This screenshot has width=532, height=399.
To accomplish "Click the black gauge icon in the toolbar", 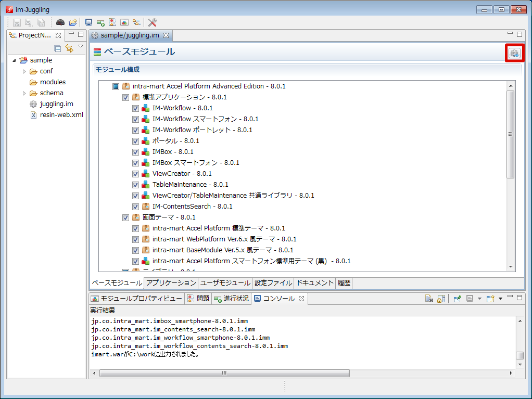I will (x=60, y=22).
